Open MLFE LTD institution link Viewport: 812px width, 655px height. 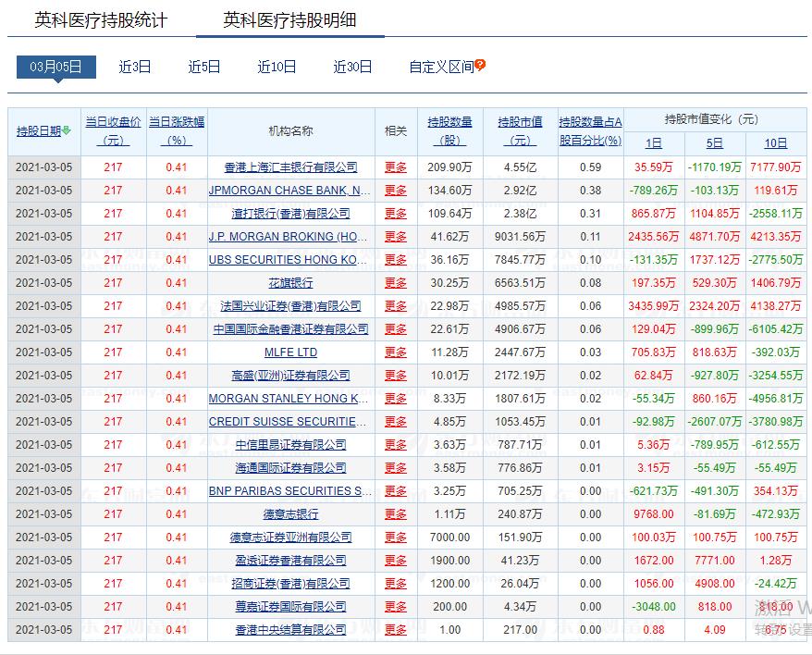click(290, 352)
